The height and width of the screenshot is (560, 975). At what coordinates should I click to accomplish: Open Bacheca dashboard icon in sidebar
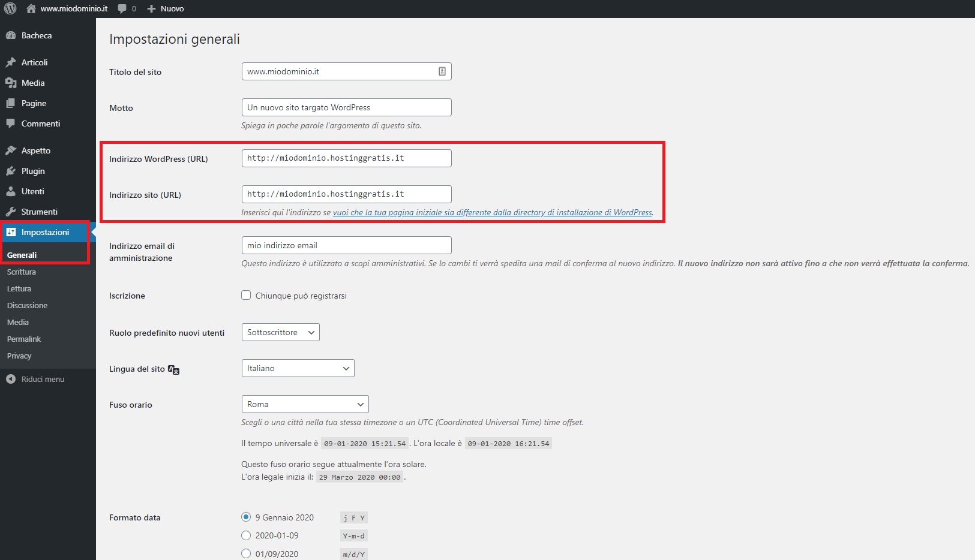coord(11,35)
